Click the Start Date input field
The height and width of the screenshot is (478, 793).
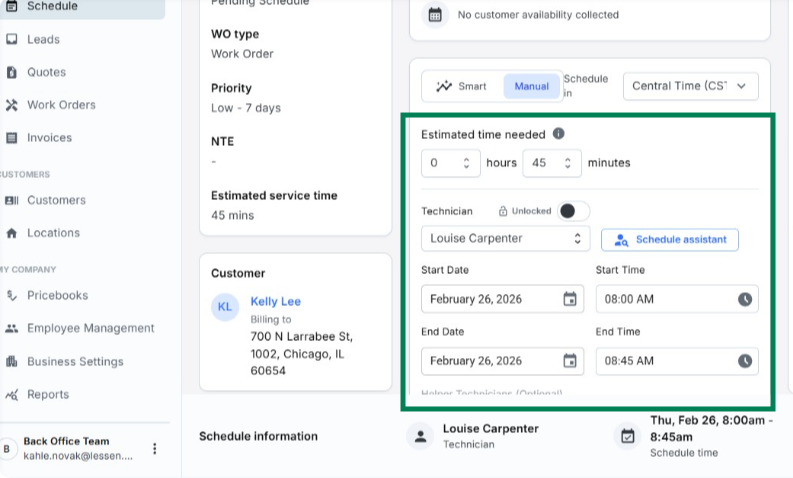tap(490, 299)
